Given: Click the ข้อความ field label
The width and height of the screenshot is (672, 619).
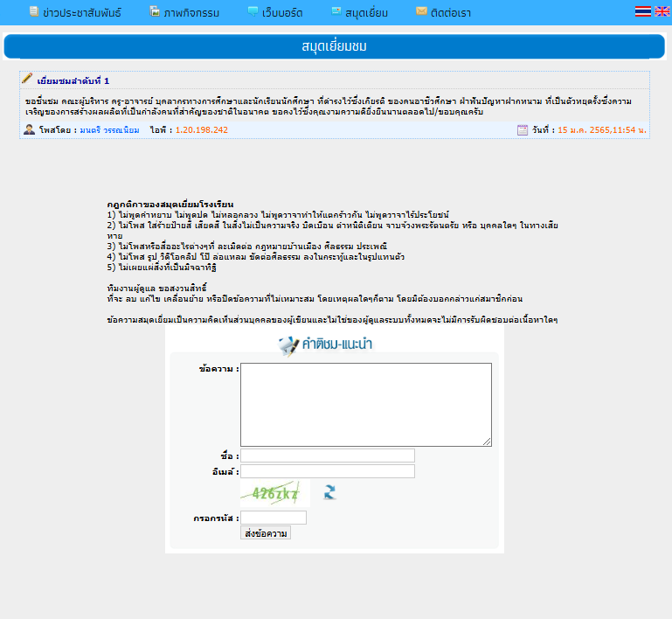Looking at the screenshot, I should (219, 369).
